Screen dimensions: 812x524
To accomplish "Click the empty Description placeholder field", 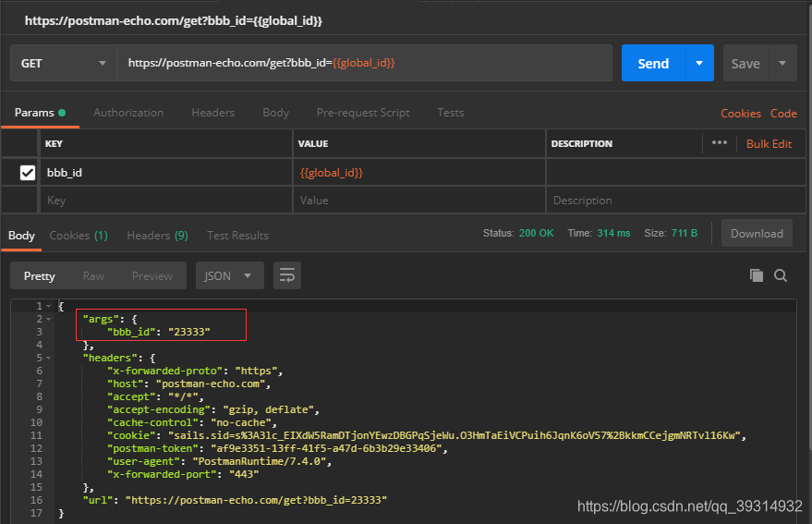I will [x=676, y=200].
